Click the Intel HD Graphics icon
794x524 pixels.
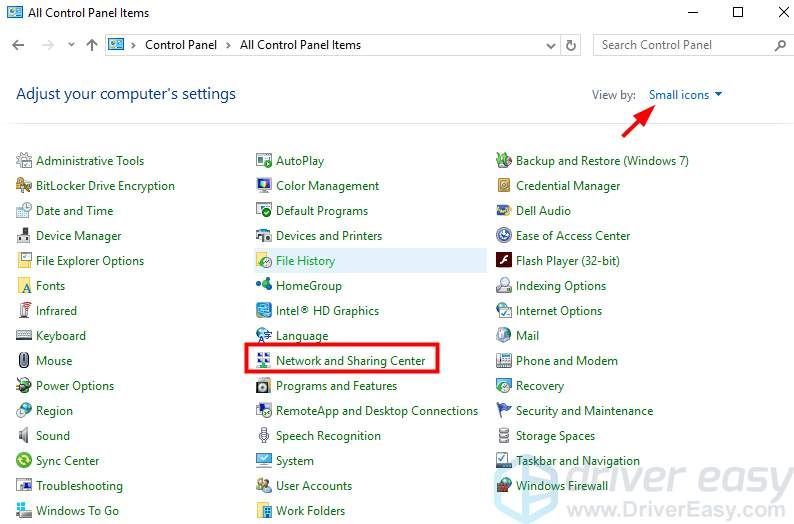(x=264, y=310)
